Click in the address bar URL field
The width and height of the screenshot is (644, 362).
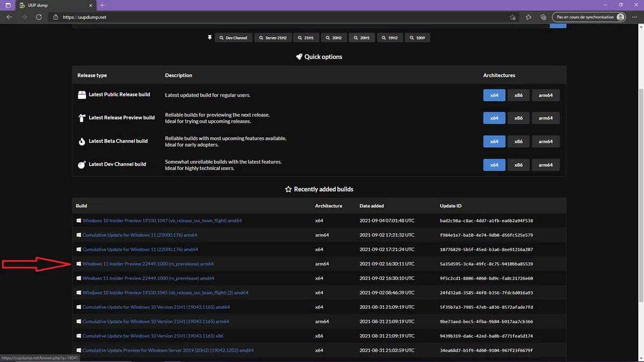tap(268, 17)
